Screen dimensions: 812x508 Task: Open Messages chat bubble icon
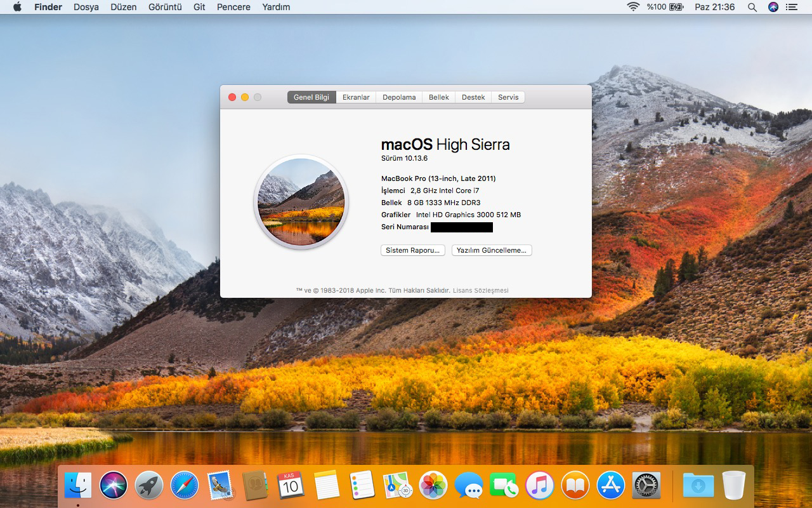(x=469, y=486)
